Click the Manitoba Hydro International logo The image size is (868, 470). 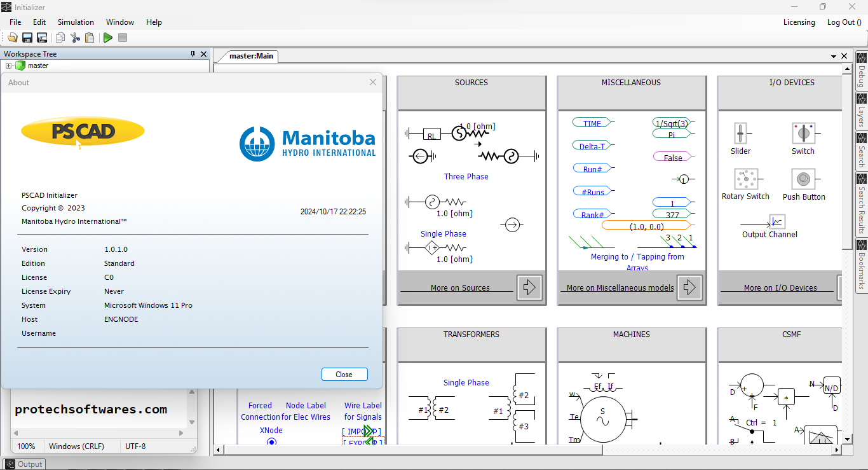[x=308, y=144]
